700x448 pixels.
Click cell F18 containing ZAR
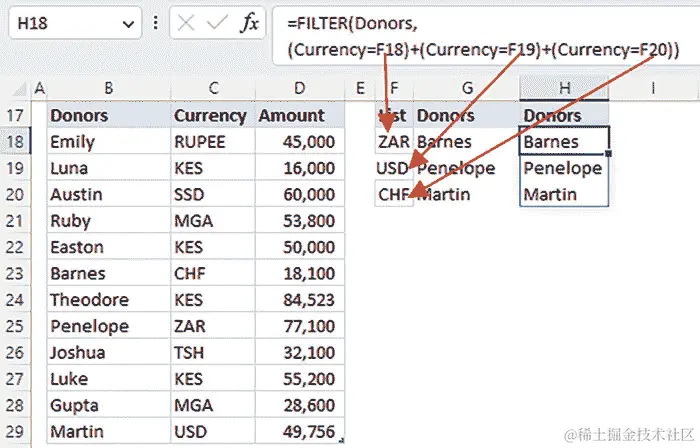tap(394, 142)
